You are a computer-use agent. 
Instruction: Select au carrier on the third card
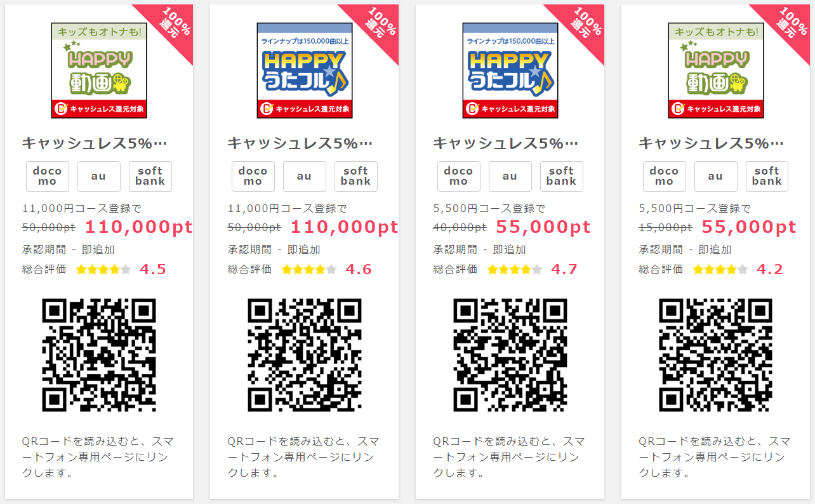tap(510, 176)
